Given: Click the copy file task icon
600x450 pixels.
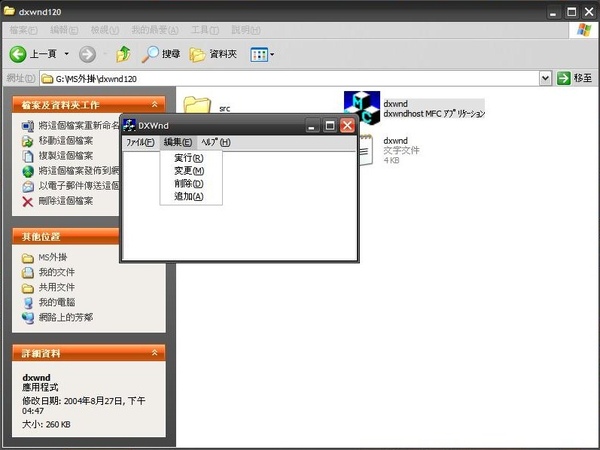Looking at the screenshot, I should (x=28, y=156).
